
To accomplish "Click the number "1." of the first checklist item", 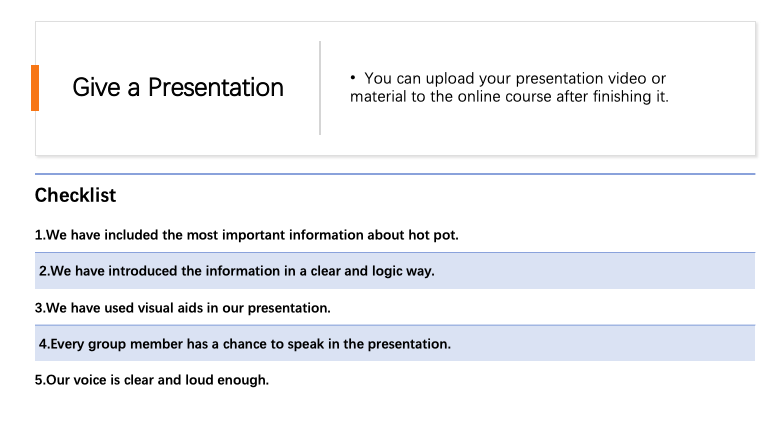I will click(x=40, y=235).
